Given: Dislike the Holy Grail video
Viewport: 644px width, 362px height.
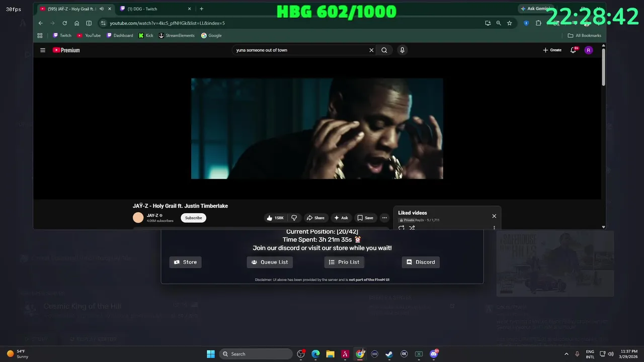Looking at the screenshot, I should pyautogui.click(x=294, y=218).
